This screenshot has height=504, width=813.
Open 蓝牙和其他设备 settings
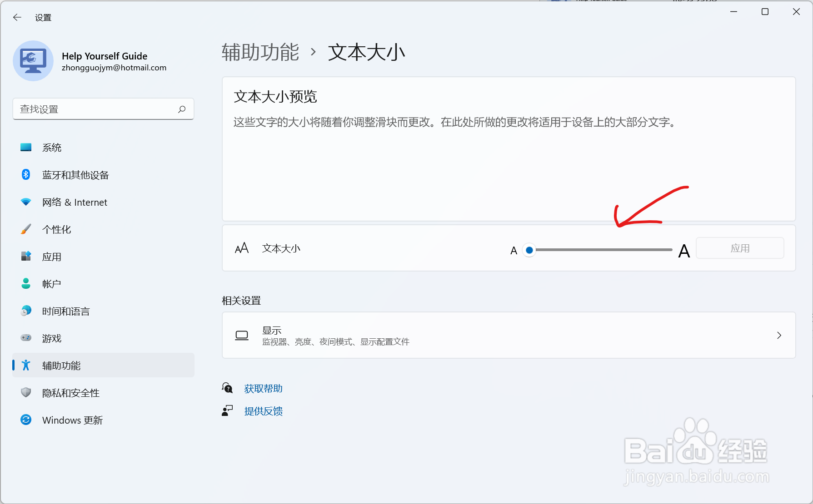tap(103, 174)
